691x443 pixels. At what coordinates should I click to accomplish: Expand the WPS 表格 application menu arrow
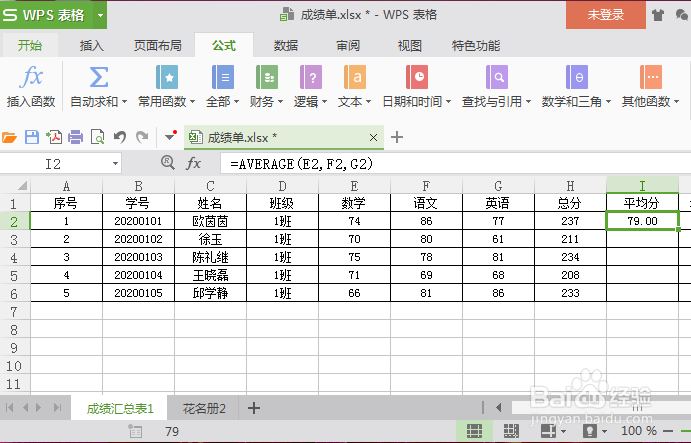pos(100,15)
